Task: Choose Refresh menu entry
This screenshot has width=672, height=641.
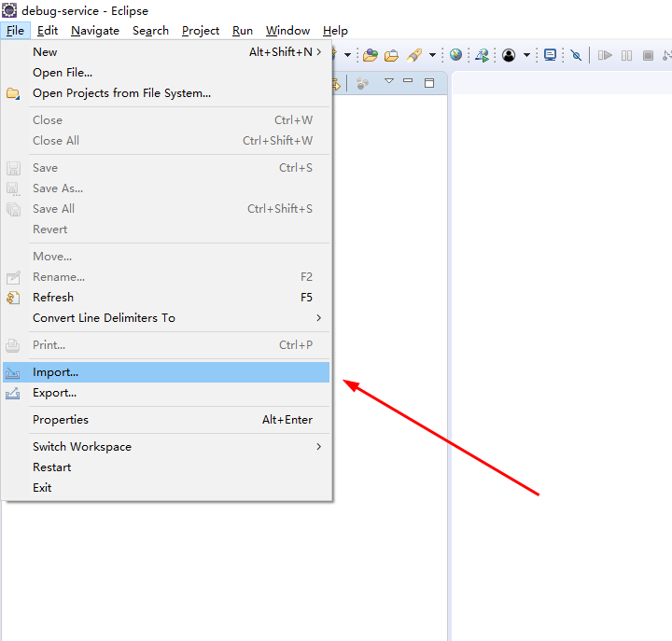Action: click(x=166, y=298)
